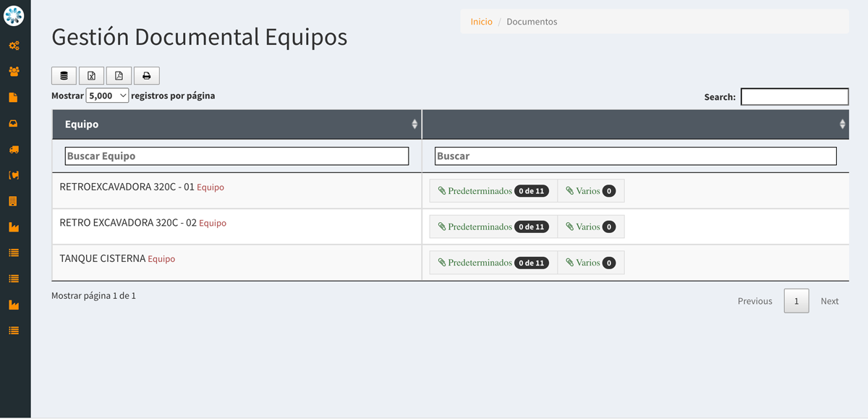The height and width of the screenshot is (419, 868).
Task: Open Varios documents for TANQUE CISTERNA
Action: click(x=590, y=263)
